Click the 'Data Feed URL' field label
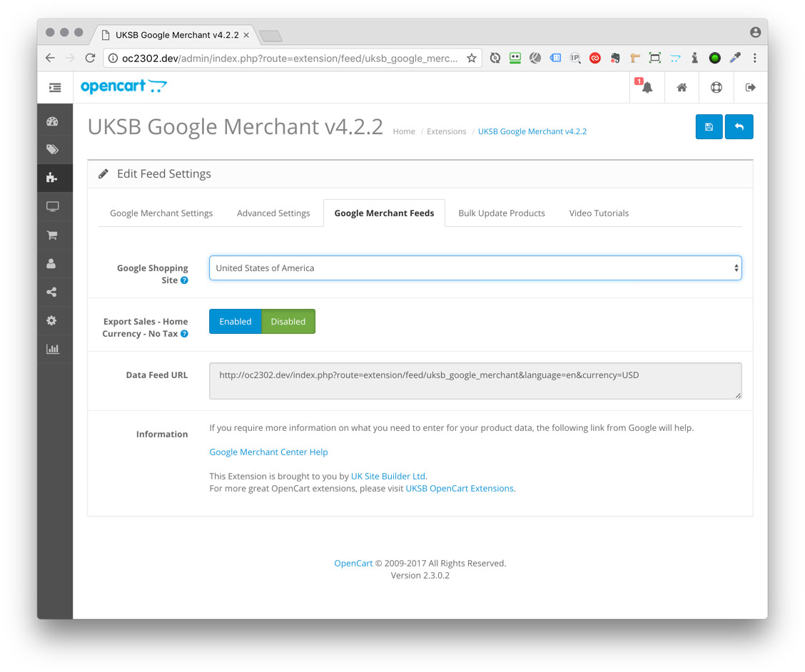805x672 pixels. click(157, 375)
